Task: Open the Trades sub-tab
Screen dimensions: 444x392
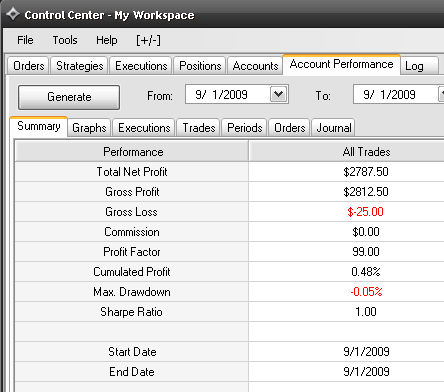Action: coord(199,128)
